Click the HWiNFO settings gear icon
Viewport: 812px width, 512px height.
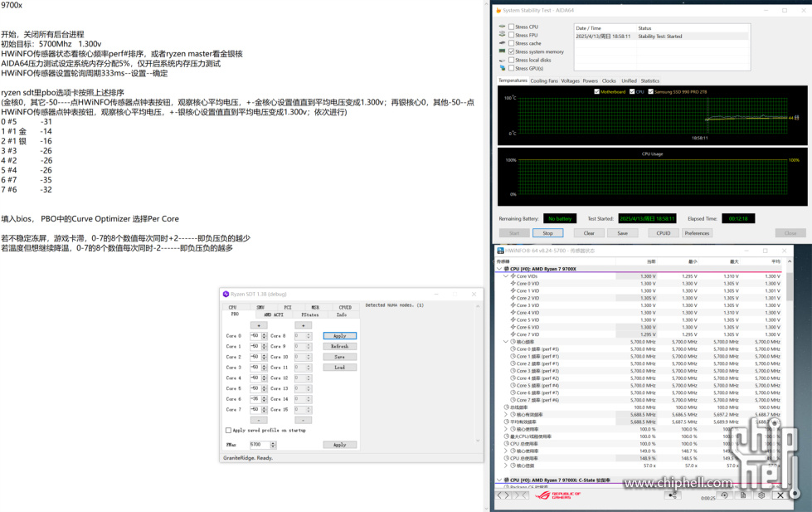click(x=761, y=495)
